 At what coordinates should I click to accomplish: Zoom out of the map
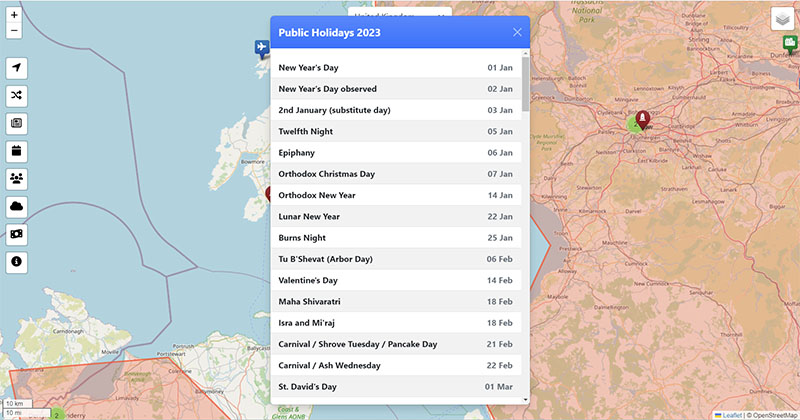click(14, 31)
